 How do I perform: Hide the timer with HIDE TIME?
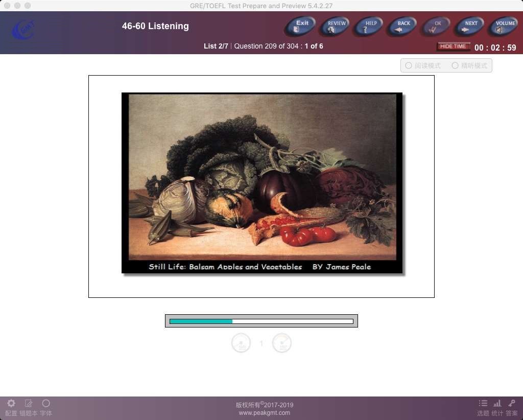tap(454, 46)
